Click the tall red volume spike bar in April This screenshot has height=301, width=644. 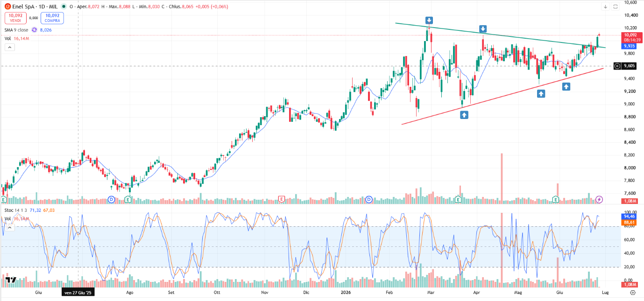(502, 179)
